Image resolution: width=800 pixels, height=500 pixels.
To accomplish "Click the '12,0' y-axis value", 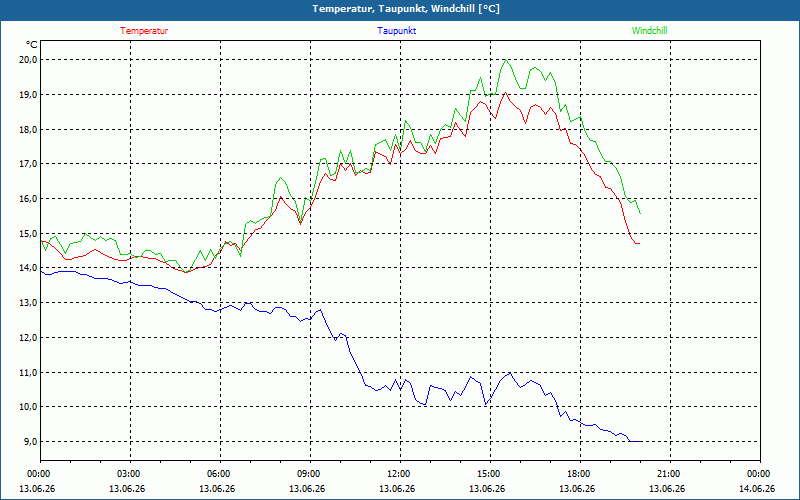I will coord(29,338).
